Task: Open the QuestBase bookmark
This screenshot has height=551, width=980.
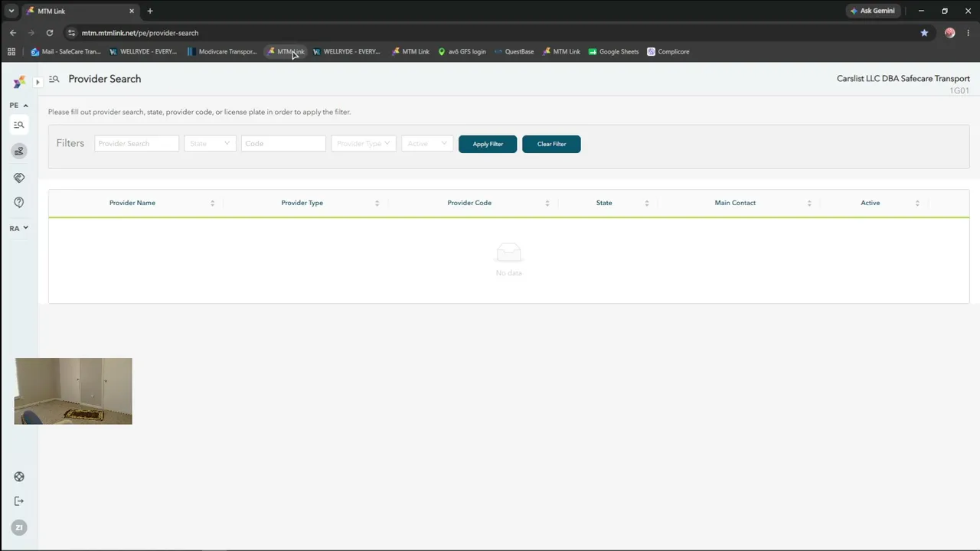Action: coord(514,51)
